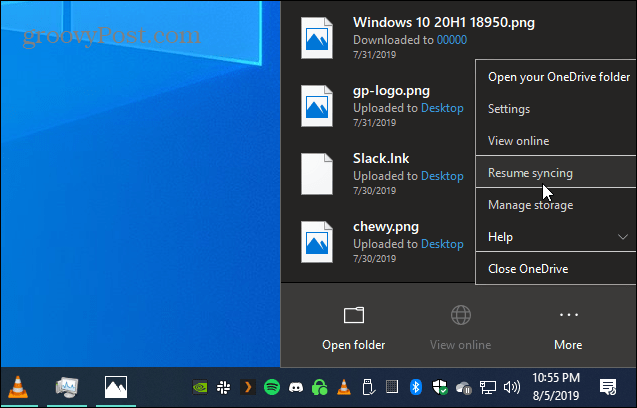Open Windows Security shield tray icon
637x408 pixels.
pos(440,387)
